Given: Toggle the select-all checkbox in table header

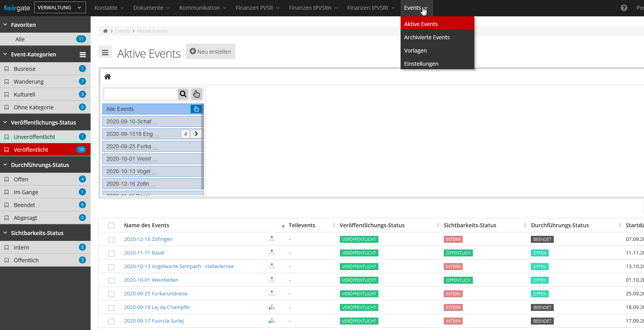Looking at the screenshot, I should tap(112, 226).
